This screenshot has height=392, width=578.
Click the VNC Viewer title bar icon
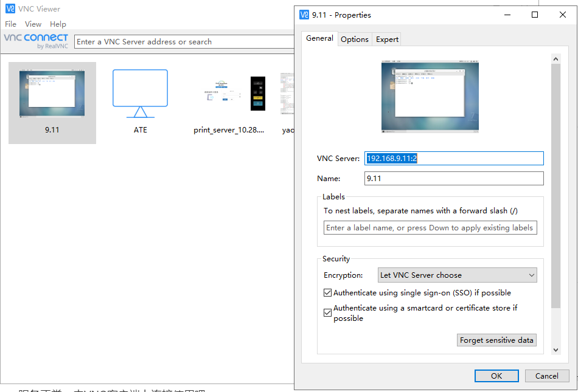[x=10, y=9]
